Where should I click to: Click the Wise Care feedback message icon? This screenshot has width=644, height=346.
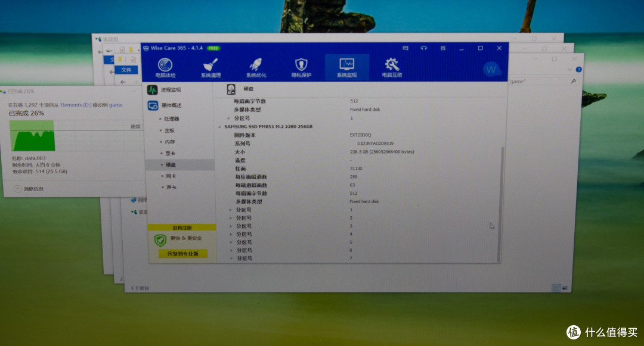405,48
